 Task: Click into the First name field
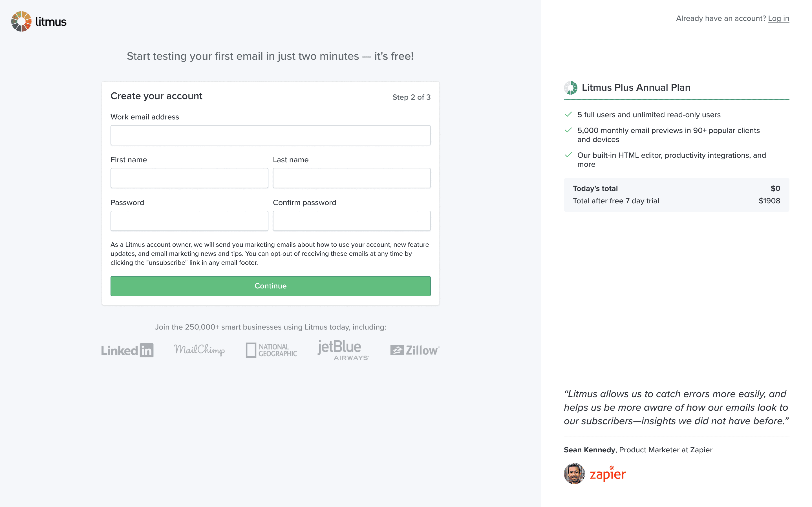click(x=189, y=178)
